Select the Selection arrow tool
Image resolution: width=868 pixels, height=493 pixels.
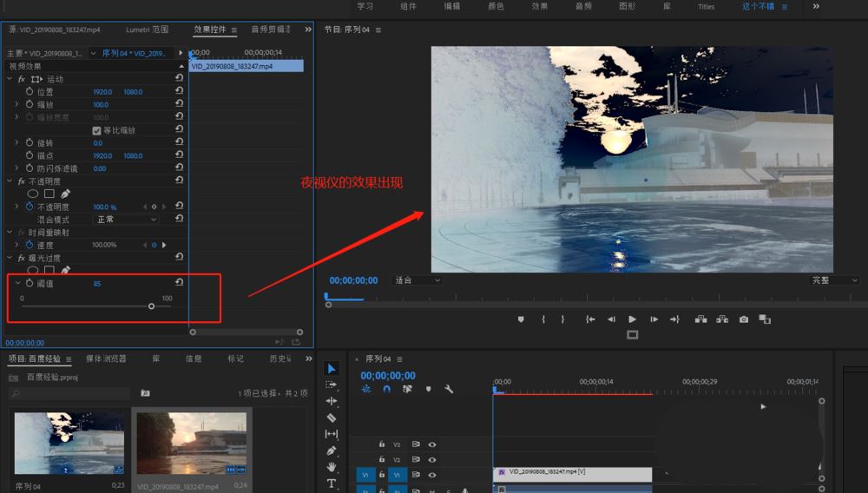[331, 369]
